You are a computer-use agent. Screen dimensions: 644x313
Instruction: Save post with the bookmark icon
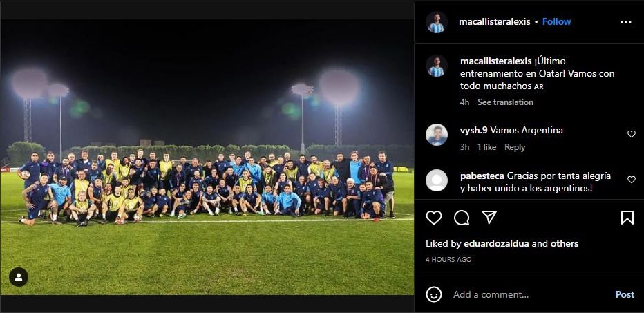point(627,217)
